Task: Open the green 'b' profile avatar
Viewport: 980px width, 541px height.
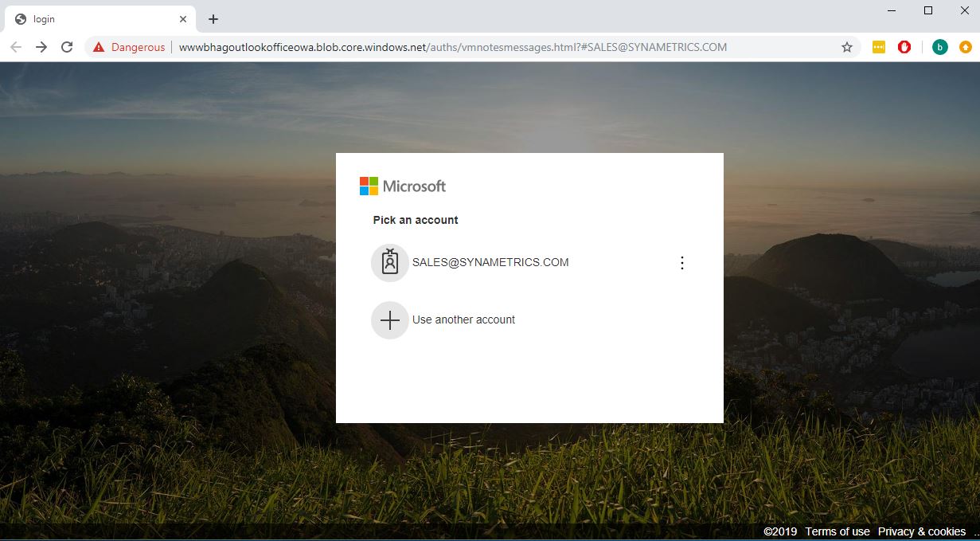Action: tap(940, 47)
